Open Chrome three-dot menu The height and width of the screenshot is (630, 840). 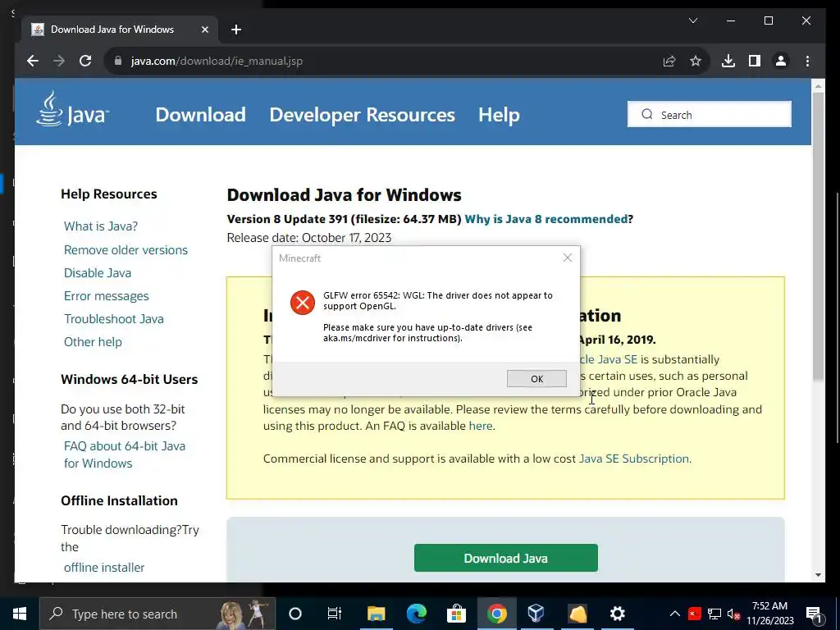coord(807,61)
